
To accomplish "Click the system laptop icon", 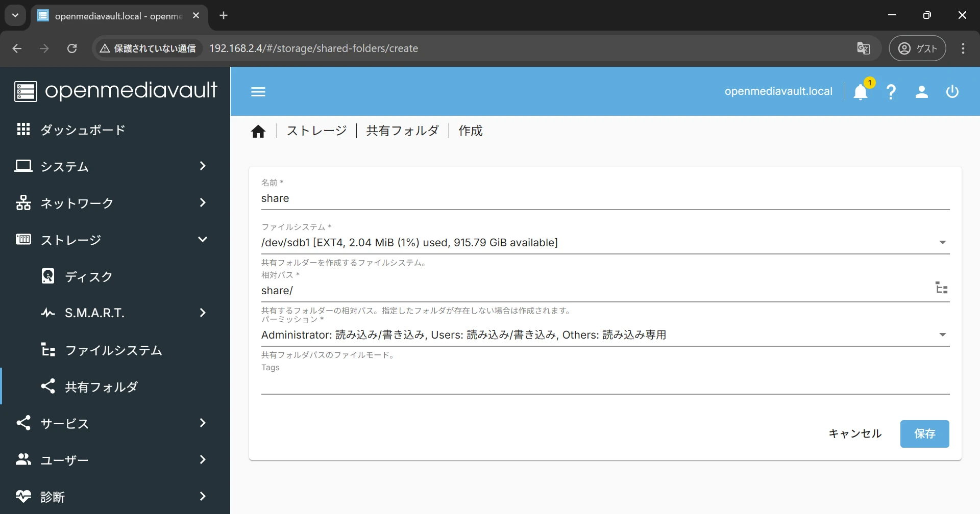I will click(23, 166).
